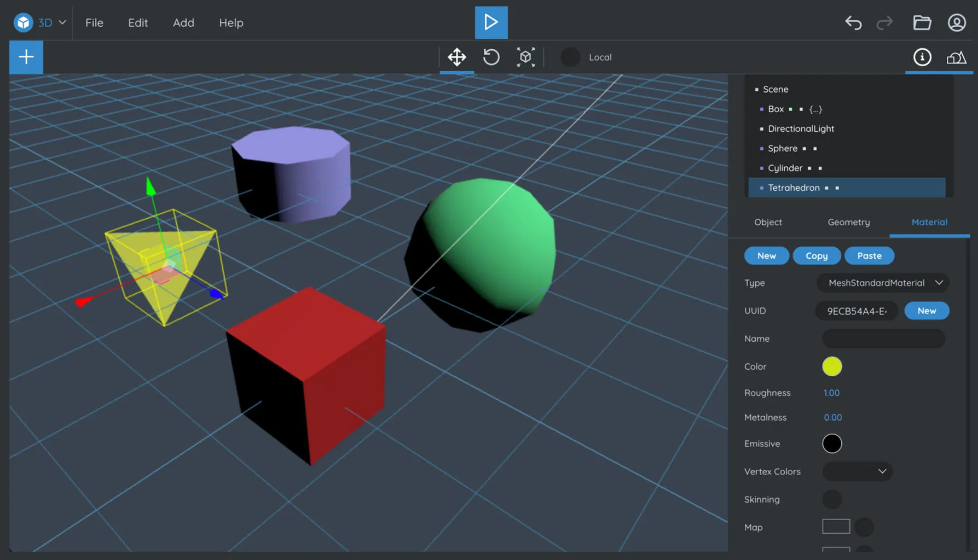Click the Copy material button

click(817, 255)
